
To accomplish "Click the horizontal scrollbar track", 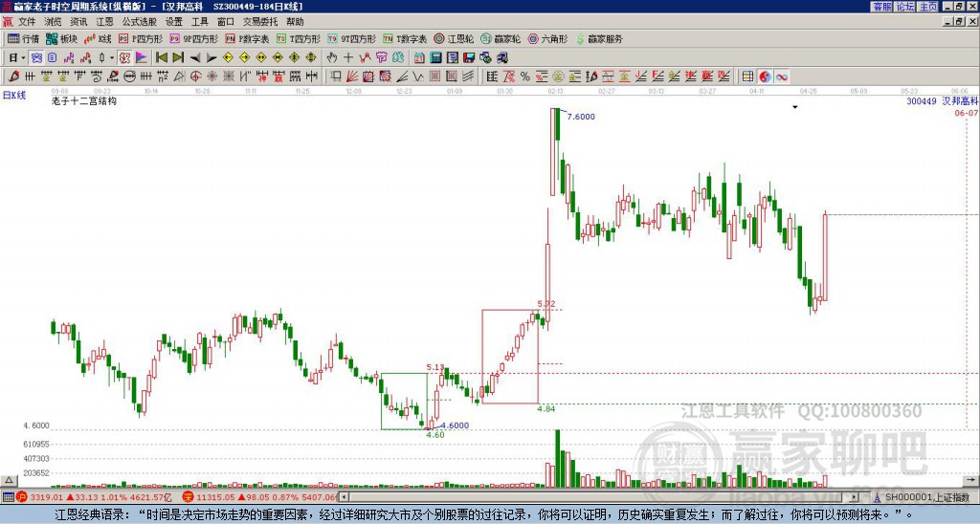I will point(599,497).
